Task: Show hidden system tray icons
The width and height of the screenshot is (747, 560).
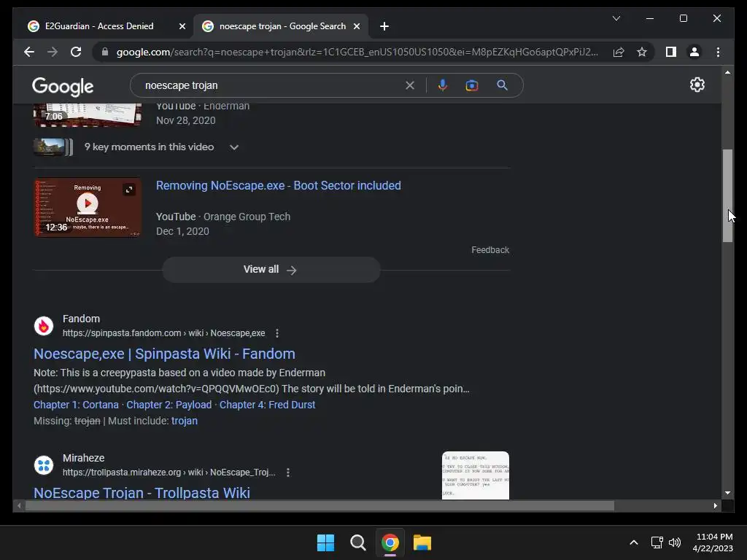Action: [634, 542]
